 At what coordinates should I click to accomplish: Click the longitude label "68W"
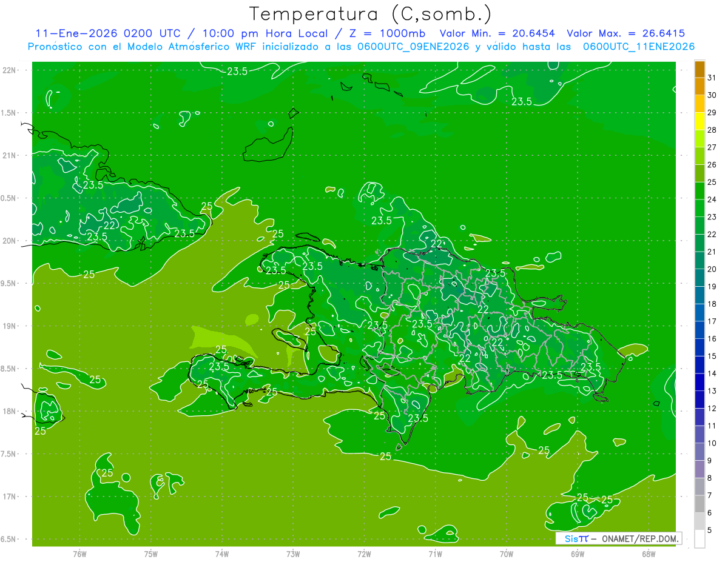(648, 554)
